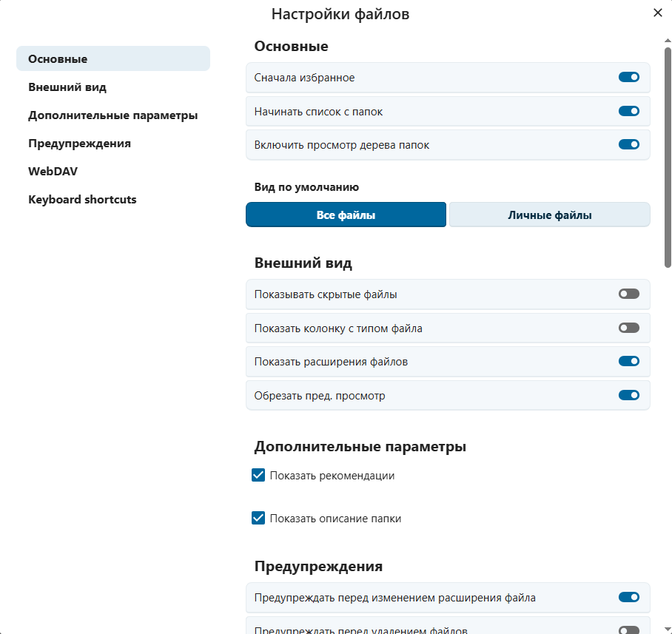Disable "Показать расширения файлов" switch
The image size is (672, 634).
(x=628, y=362)
